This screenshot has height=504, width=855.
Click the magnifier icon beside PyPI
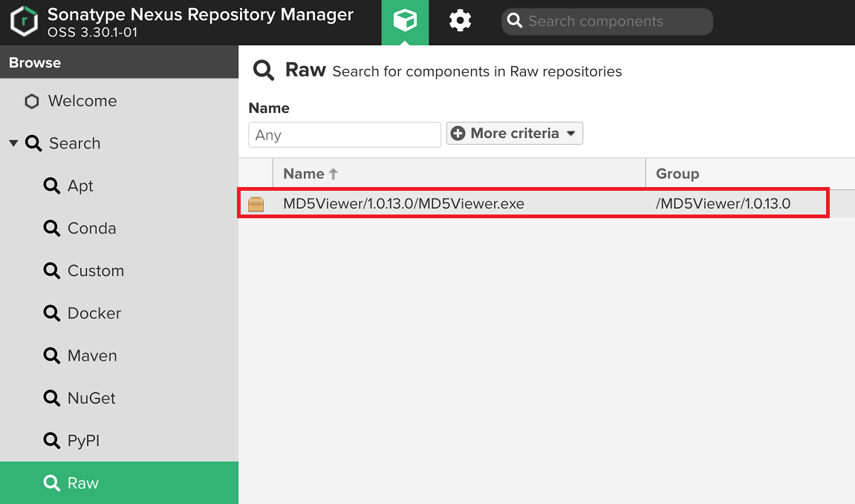point(52,440)
